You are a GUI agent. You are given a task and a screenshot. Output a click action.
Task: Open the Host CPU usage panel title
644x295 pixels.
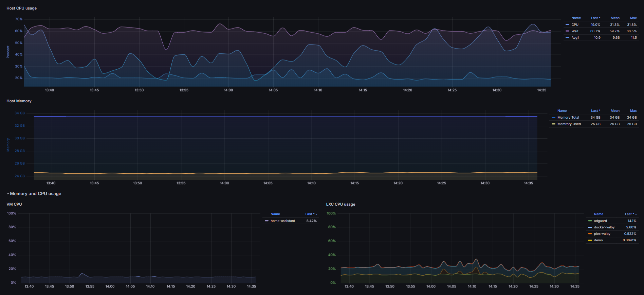point(22,8)
